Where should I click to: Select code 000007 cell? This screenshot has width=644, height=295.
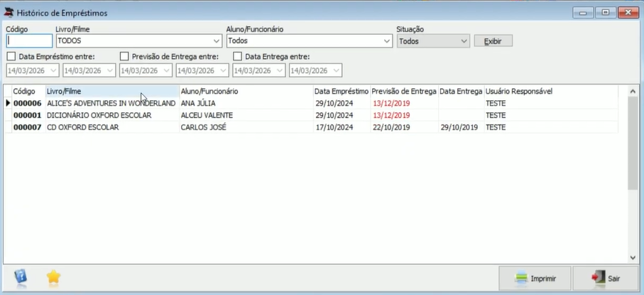[28, 127]
